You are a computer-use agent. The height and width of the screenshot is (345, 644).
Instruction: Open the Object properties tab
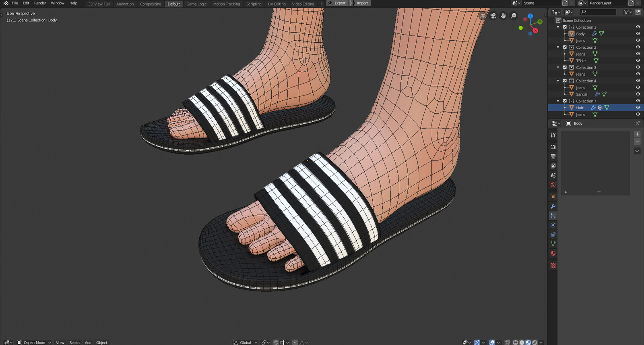coord(553,197)
